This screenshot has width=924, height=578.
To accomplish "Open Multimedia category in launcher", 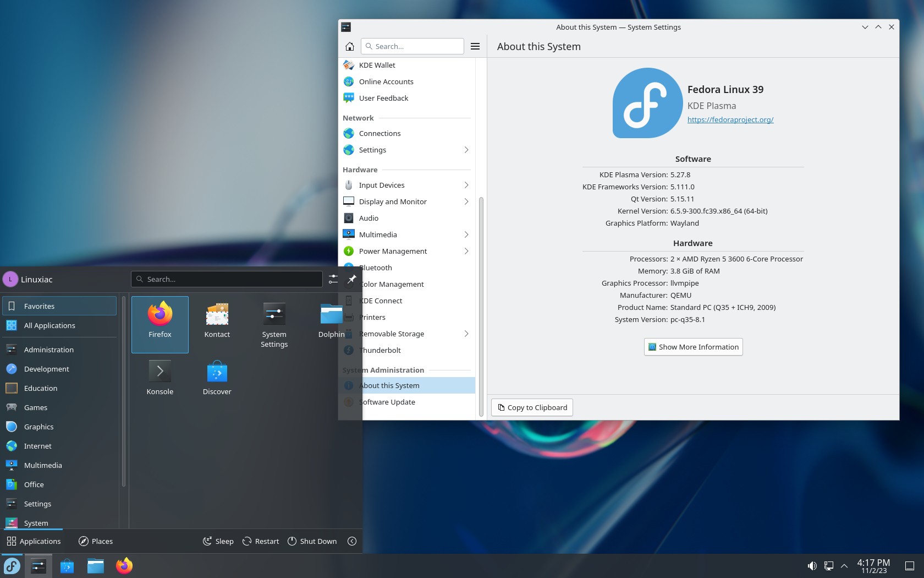I will pyautogui.click(x=59, y=465).
